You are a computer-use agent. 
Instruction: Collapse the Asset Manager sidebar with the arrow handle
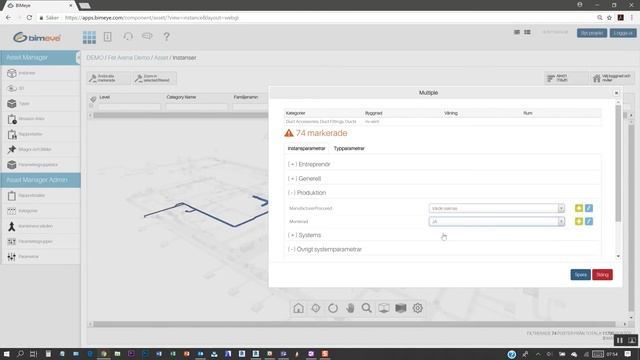click(78, 58)
